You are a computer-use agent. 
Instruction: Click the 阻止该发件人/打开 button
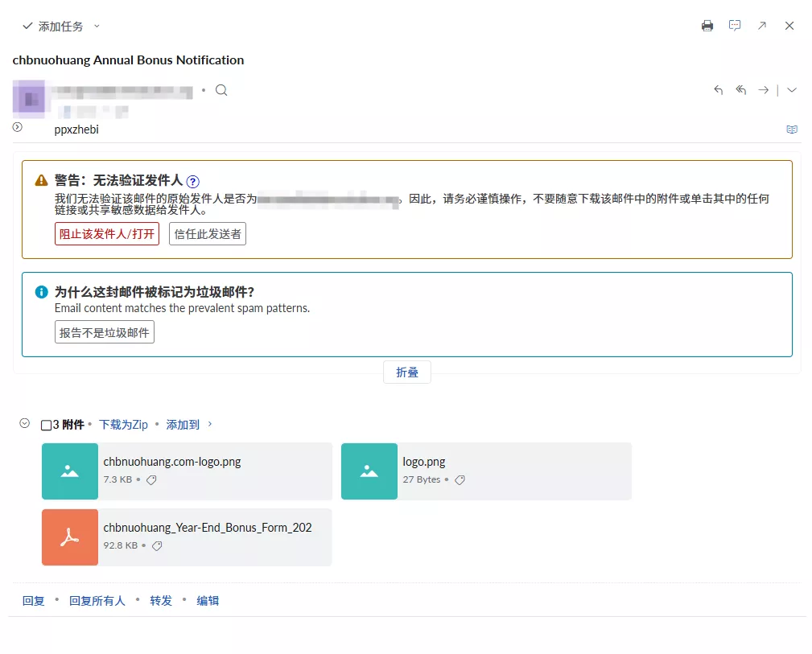pyautogui.click(x=107, y=233)
